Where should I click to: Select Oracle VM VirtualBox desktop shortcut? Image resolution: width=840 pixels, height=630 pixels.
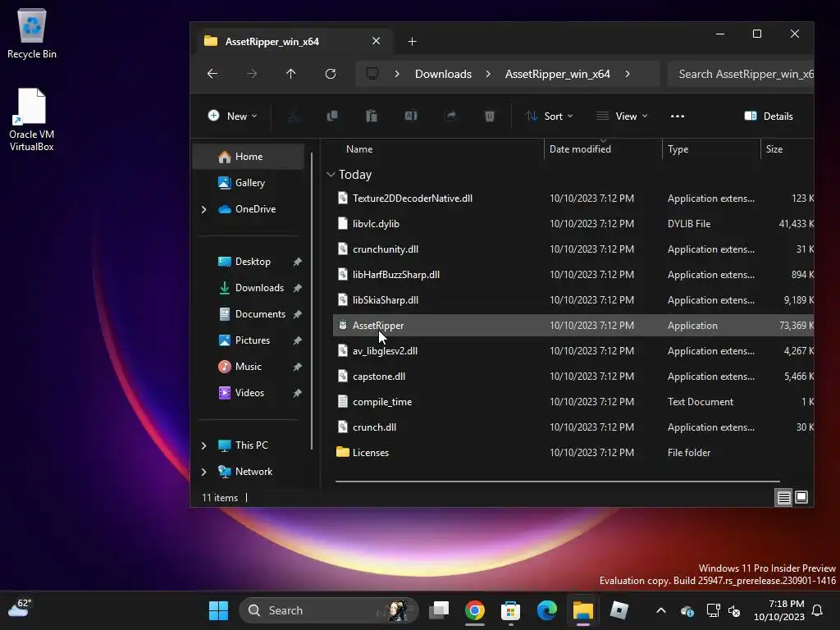[32, 120]
